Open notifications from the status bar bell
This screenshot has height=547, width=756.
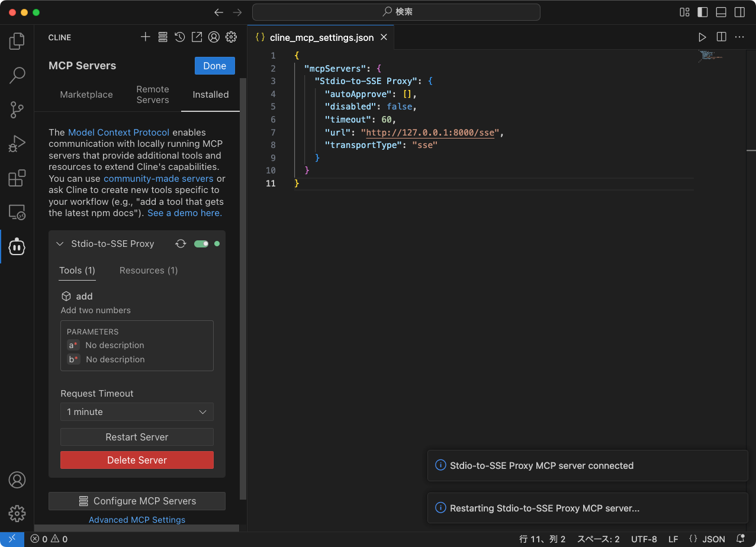[x=741, y=539]
